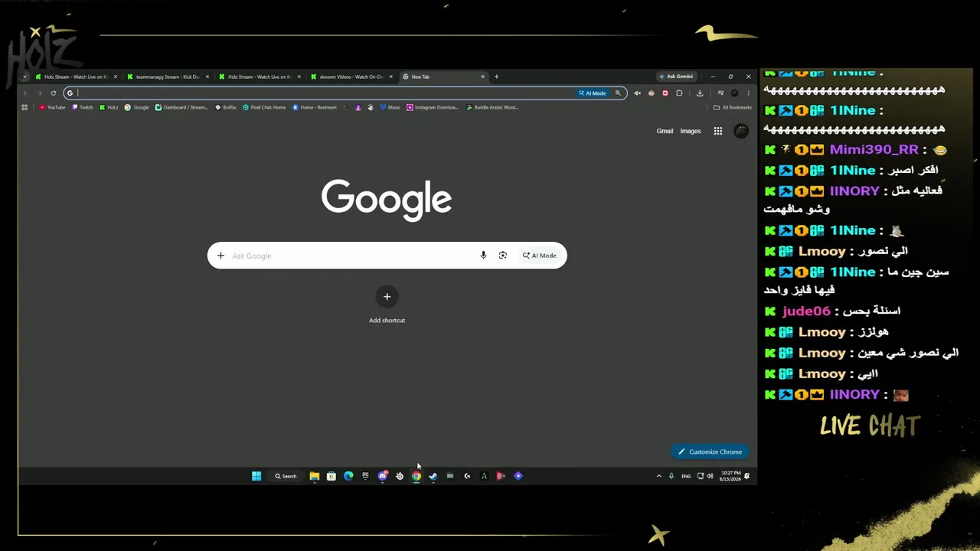
Task: Click AI Mode in the address bar
Action: [593, 93]
